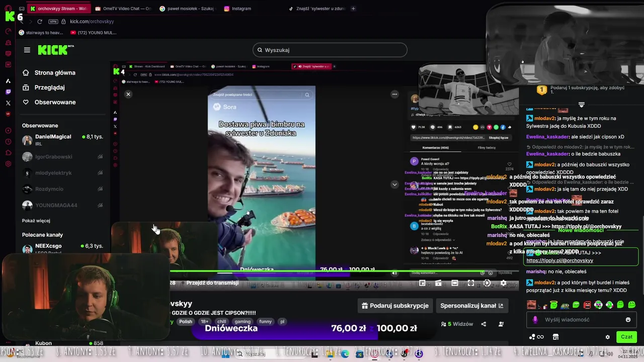644x362 pixels.
Task: Open stairways to heav... bookmark
Action: pyautogui.click(x=41, y=33)
